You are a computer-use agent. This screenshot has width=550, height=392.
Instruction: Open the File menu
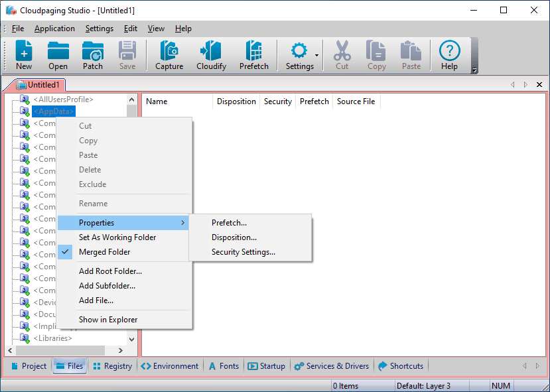coord(18,29)
